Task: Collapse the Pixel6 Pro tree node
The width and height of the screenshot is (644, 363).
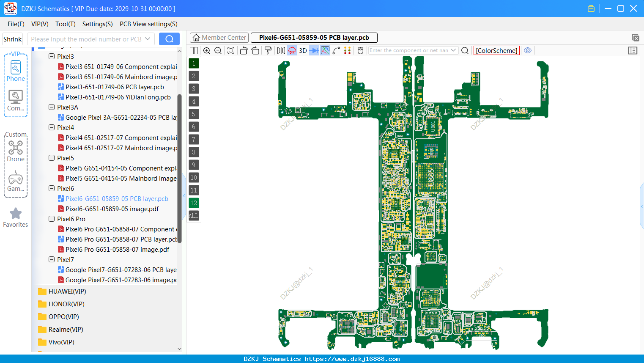Action: [52, 219]
